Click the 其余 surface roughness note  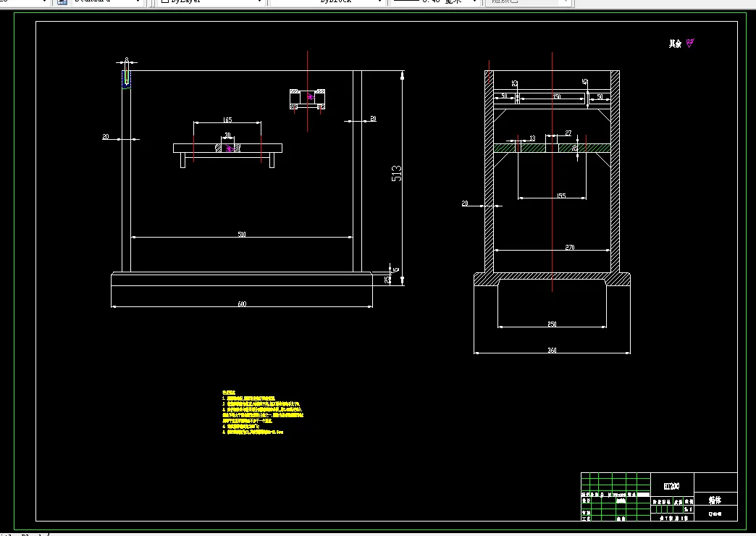point(675,44)
